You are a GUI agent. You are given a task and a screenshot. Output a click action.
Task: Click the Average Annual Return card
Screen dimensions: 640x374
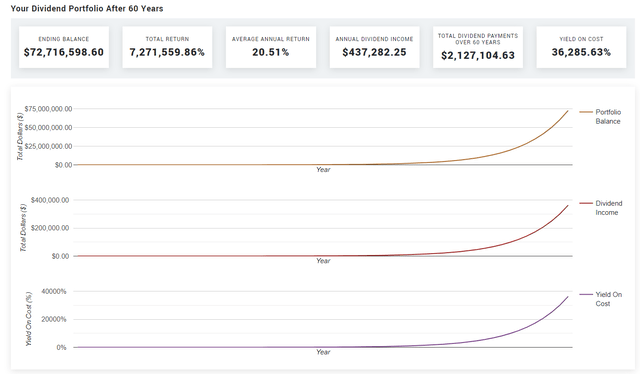point(271,47)
